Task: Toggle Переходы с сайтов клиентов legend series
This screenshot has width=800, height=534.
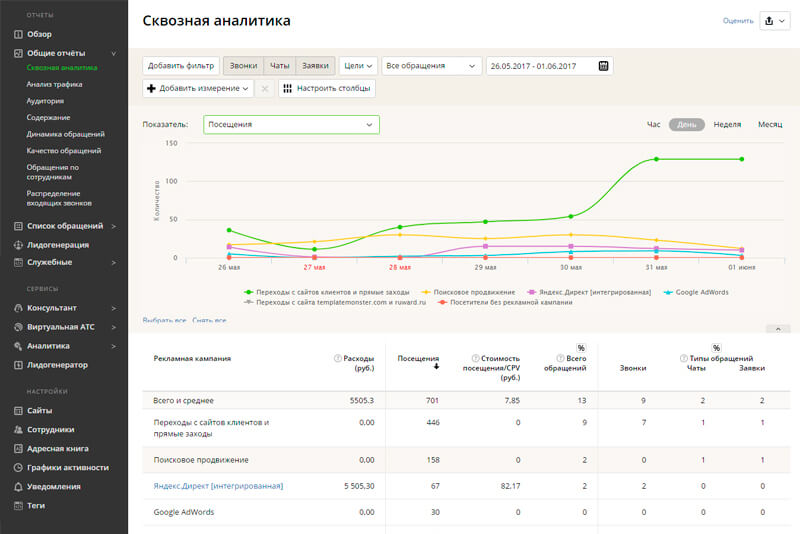Action: [327, 292]
